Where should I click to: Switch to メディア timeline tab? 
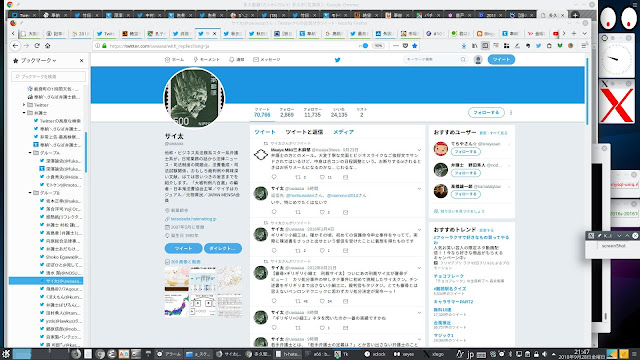(x=343, y=132)
